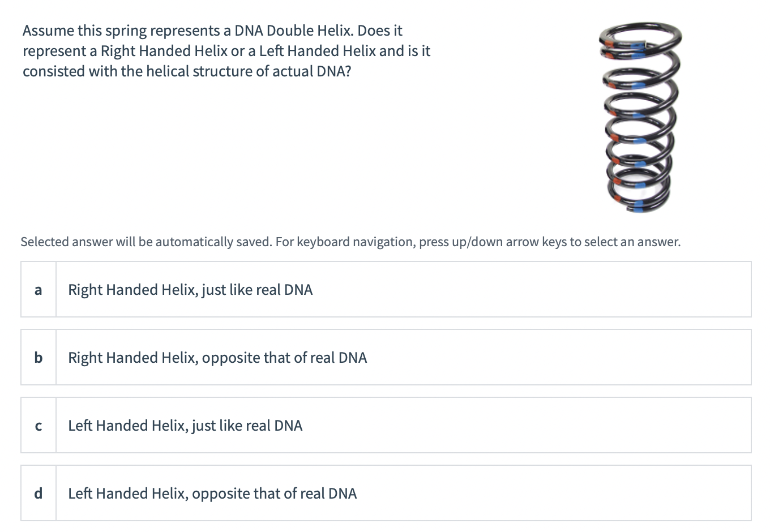This screenshot has height=532, width=770.
Task: Click the question text about DNA Double Helix
Action: coord(225,50)
